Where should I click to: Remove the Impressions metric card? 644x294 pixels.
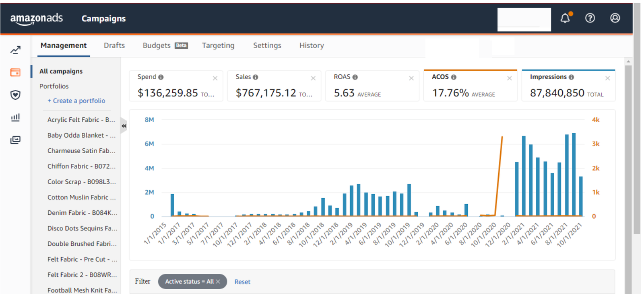[x=608, y=78]
